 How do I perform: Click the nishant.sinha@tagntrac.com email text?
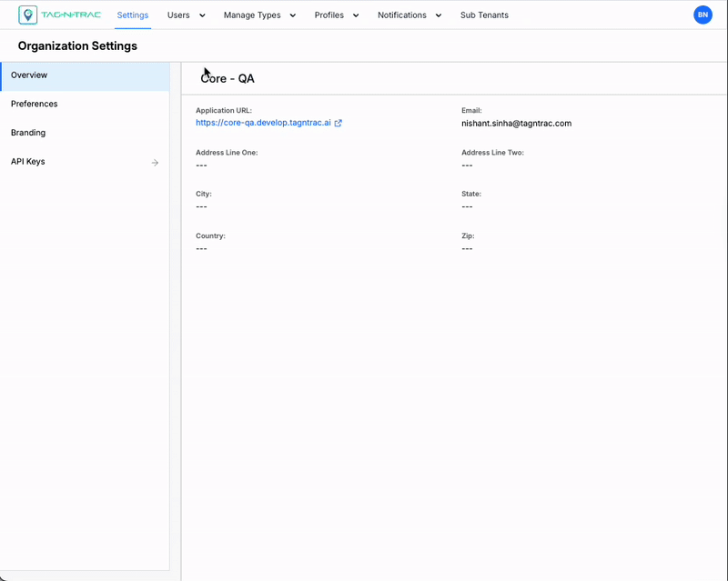[516, 124]
